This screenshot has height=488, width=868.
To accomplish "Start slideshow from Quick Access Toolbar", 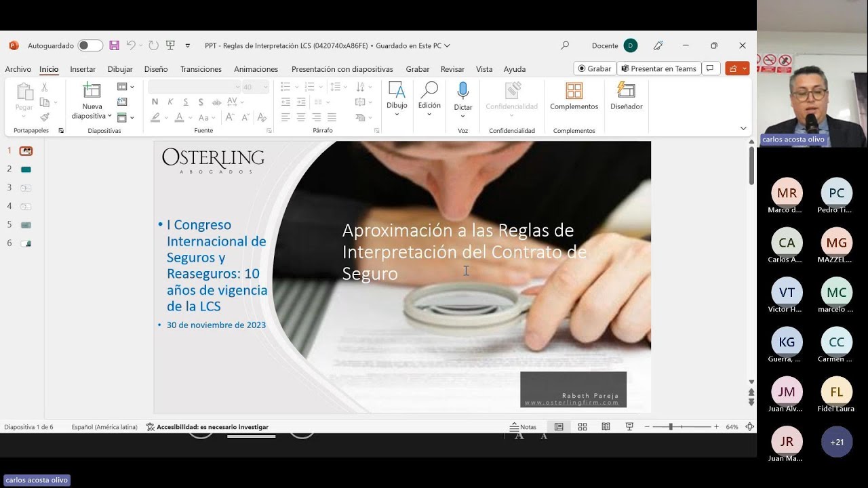I will coord(171,45).
